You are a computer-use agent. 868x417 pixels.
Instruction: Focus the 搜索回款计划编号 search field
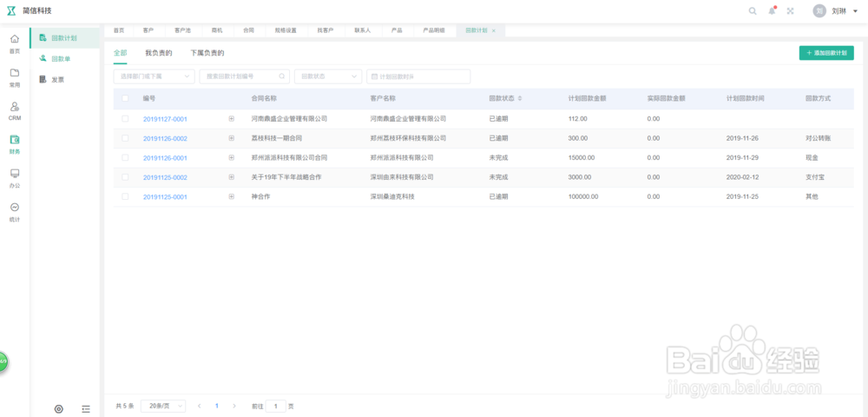click(x=244, y=76)
